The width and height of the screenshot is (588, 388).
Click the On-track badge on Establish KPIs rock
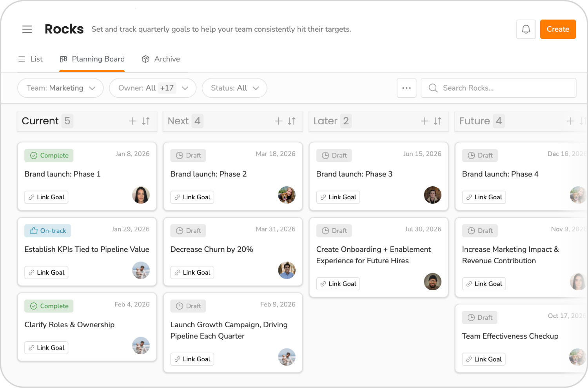coord(47,231)
